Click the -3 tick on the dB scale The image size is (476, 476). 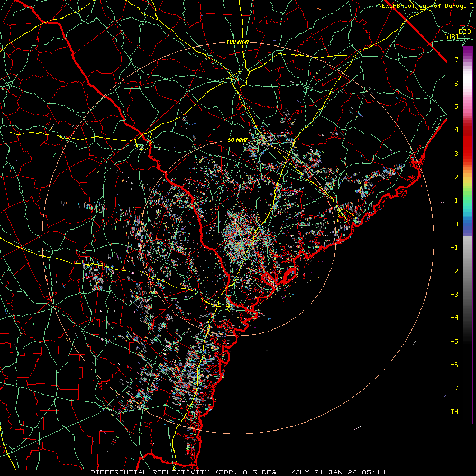point(454,295)
